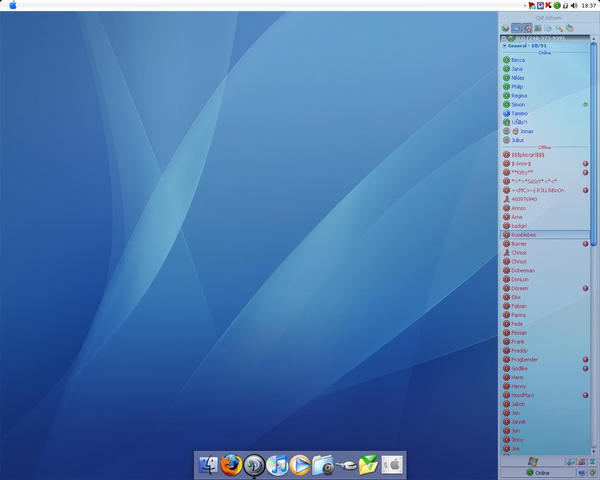Image resolution: width=600 pixels, height=480 pixels.
Task: Open the round speaker icon in dock
Action: coord(254,465)
